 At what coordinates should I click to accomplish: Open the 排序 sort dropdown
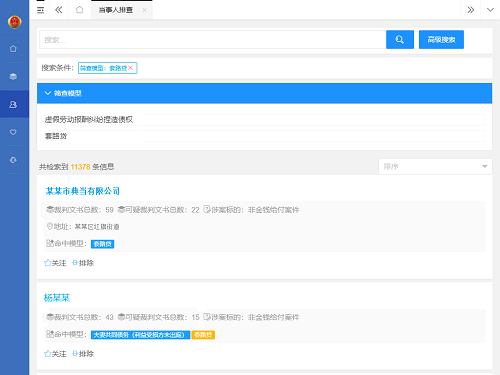[x=435, y=166]
